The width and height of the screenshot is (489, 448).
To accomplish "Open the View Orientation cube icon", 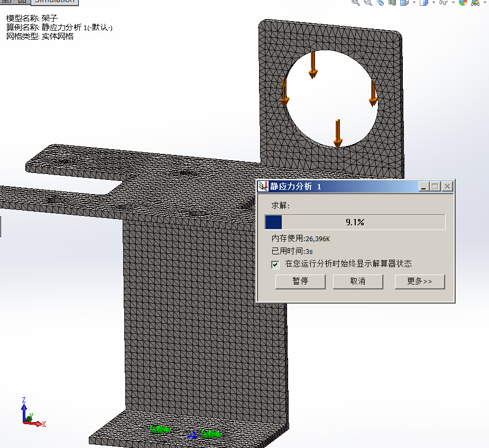I will point(403,3).
